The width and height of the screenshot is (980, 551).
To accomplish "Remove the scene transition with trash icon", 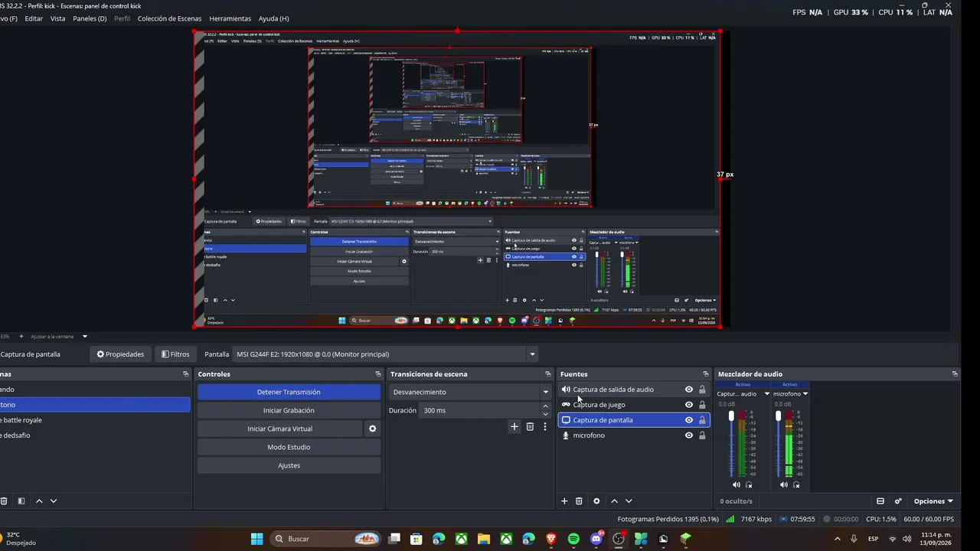I will pos(530,426).
